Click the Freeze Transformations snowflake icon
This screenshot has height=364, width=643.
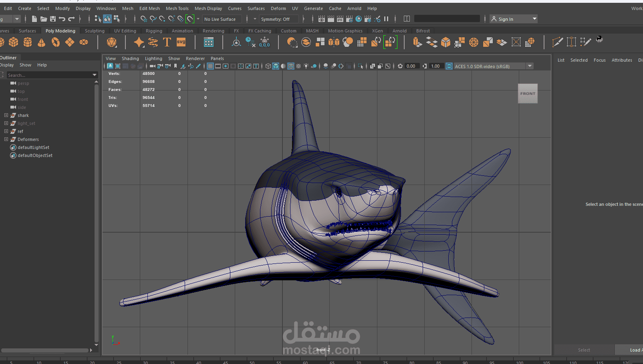pyautogui.click(x=264, y=42)
